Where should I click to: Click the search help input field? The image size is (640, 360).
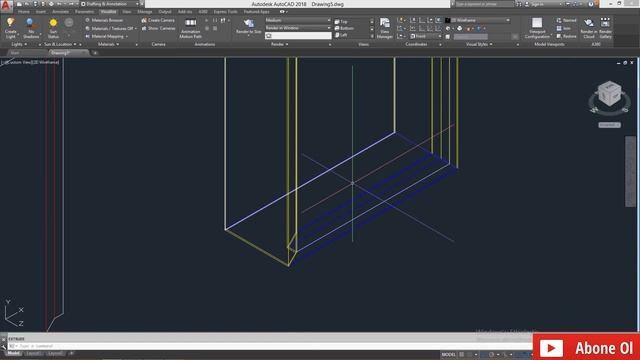coord(484,4)
